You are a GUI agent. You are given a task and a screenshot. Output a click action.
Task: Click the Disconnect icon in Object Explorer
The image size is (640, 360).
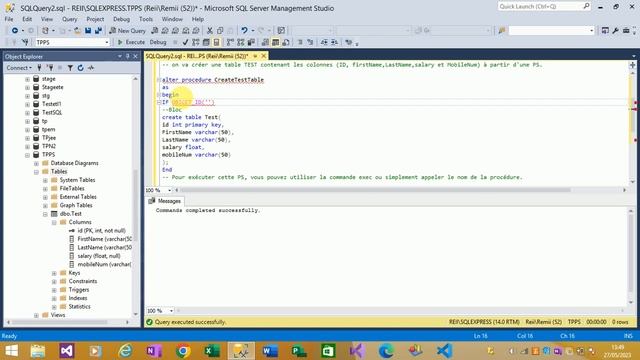click(x=50, y=68)
